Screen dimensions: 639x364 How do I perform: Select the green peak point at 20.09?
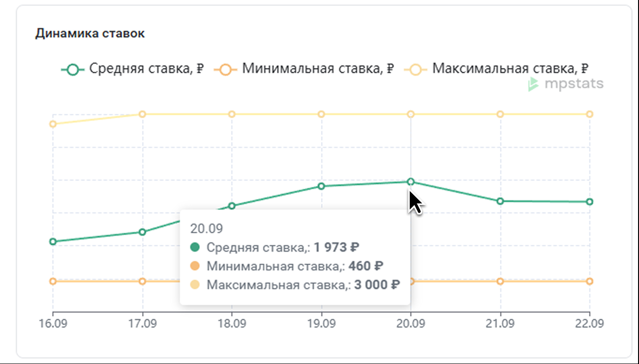tap(411, 182)
